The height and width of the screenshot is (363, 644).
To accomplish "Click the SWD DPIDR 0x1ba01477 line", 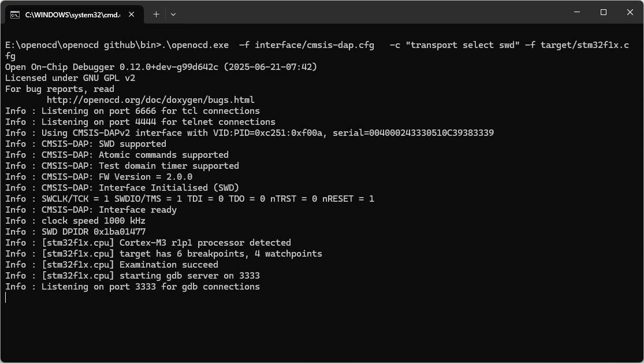I will (75, 232).
